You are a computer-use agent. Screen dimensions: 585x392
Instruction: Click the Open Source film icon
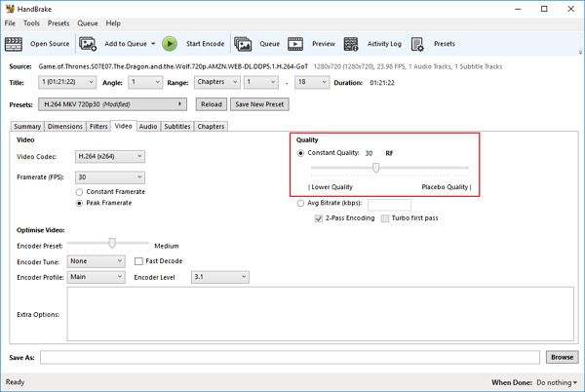coord(15,44)
